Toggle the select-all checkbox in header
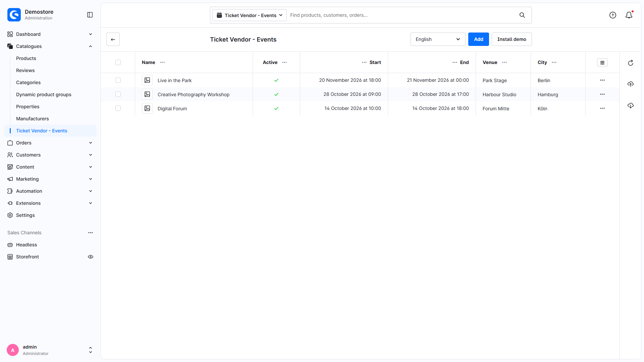The height and width of the screenshot is (362, 644). coord(118,62)
